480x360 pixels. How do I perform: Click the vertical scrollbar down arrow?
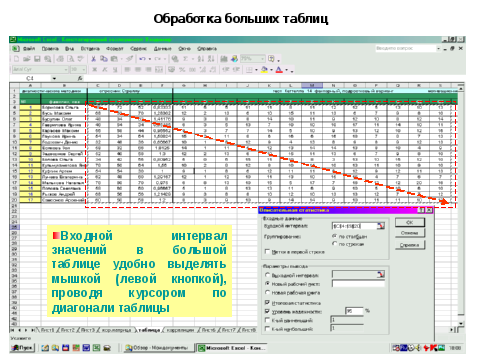pos(461,323)
